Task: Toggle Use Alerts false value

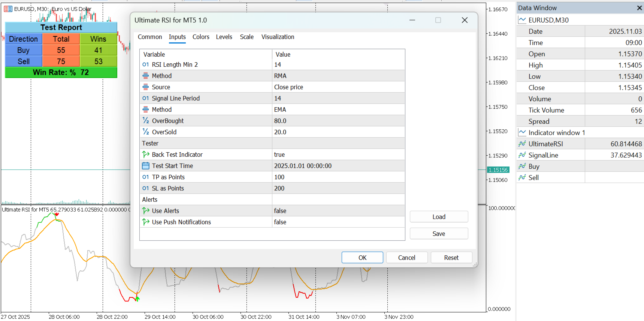Action: (339, 211)
